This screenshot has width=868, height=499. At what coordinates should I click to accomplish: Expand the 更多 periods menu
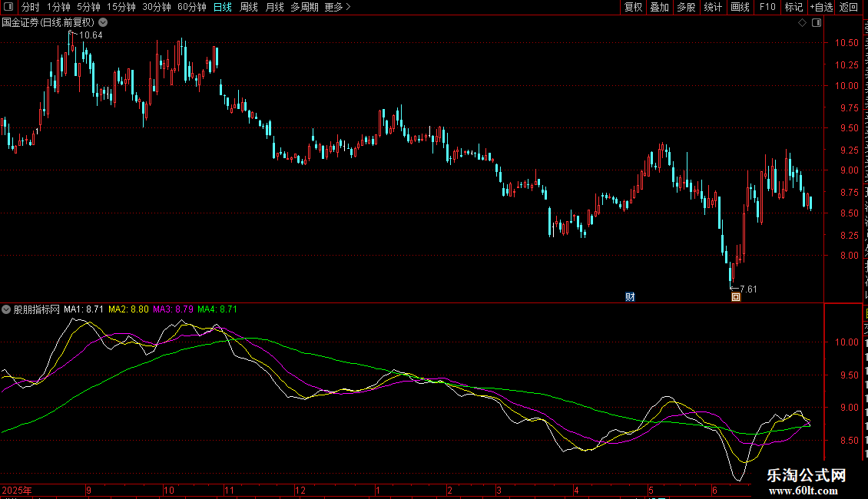click(x=337, y=7)
